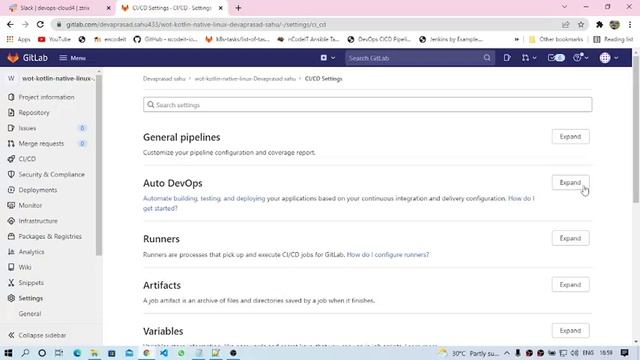This screenshot has height=360, width=640.
Task: Show hidden system tray icons
Action: click(507, 353)
